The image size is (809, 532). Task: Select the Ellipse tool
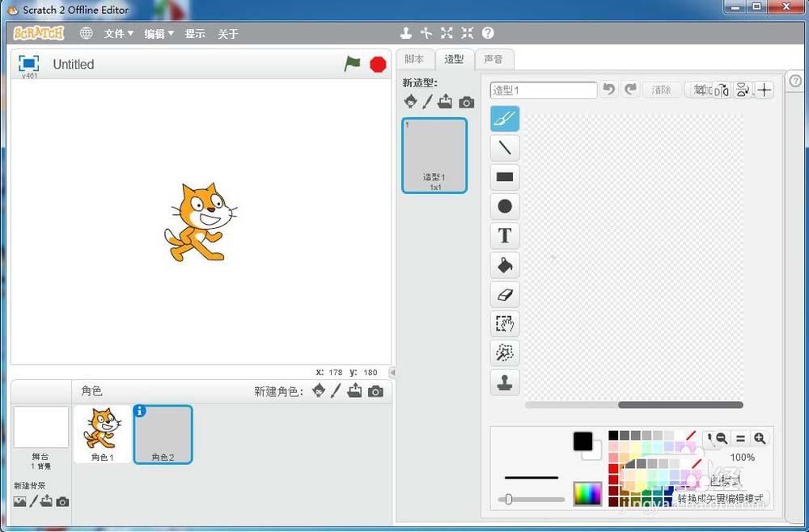point(505,207)
